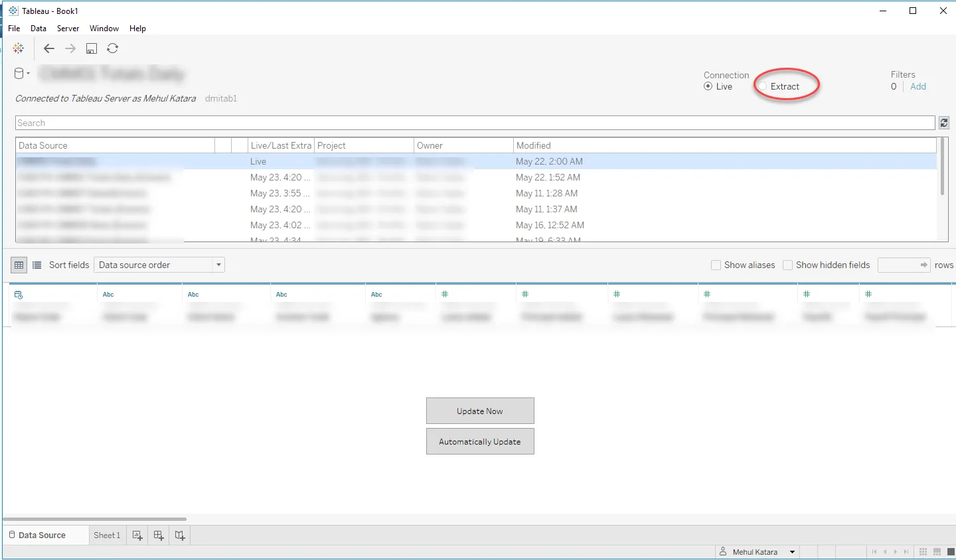Jump to the last sheet in the status bar
The width and height of the screenshot is (956, 560).
point(906,552)
